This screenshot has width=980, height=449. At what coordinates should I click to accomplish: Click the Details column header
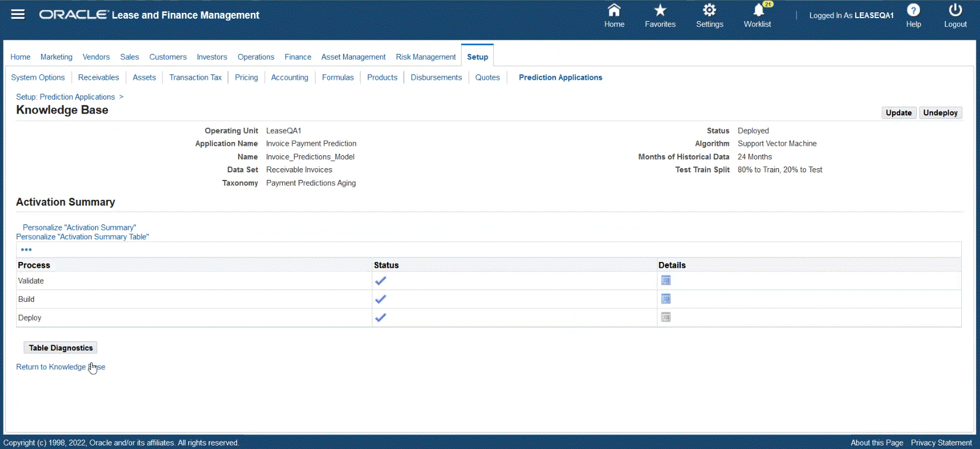672,265
